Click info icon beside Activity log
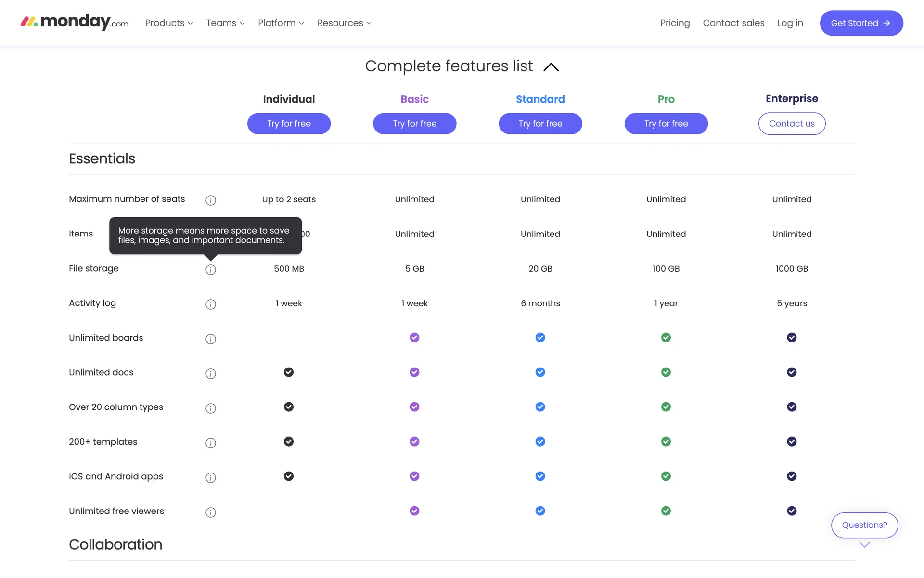 pyautogui.click(x=210, y=304)
